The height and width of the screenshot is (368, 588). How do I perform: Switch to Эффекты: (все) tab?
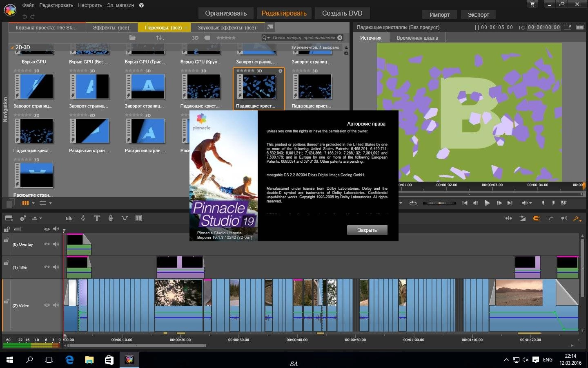pyautogui.click(x=111, y=27)
